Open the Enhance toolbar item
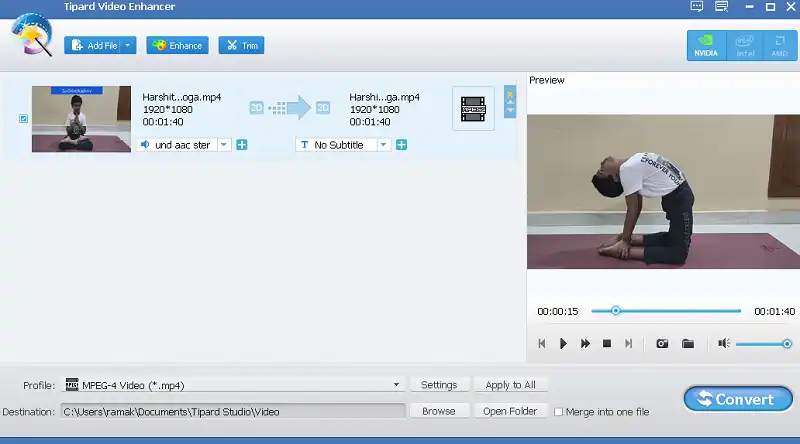This screenshot has height=444, width=800. [x=177, y=45]
